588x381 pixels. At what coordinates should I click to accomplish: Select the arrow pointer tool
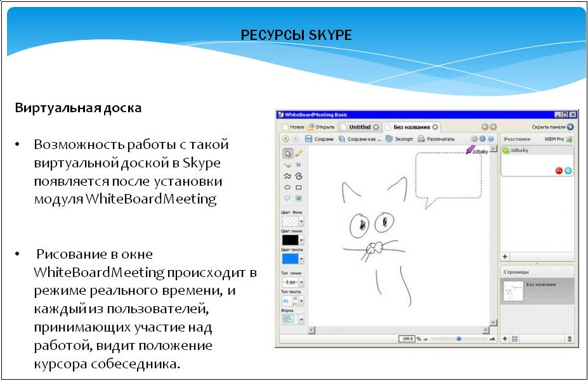287,153
